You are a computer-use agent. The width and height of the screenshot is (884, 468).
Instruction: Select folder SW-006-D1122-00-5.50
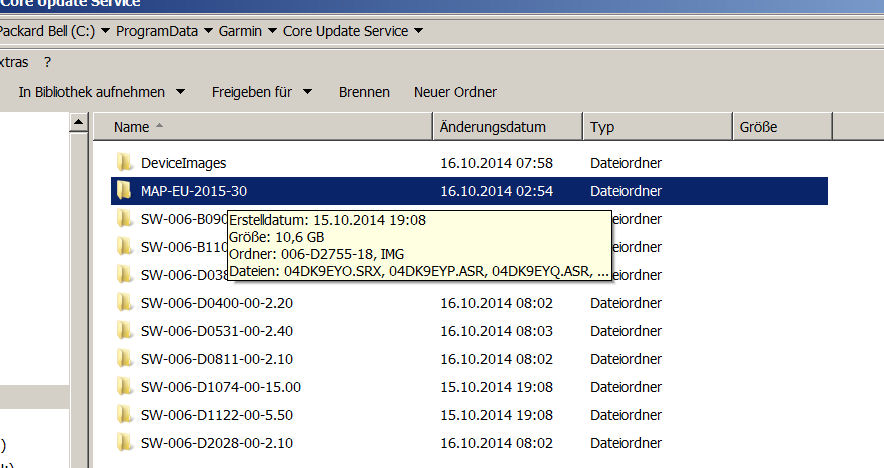(217, 415)
